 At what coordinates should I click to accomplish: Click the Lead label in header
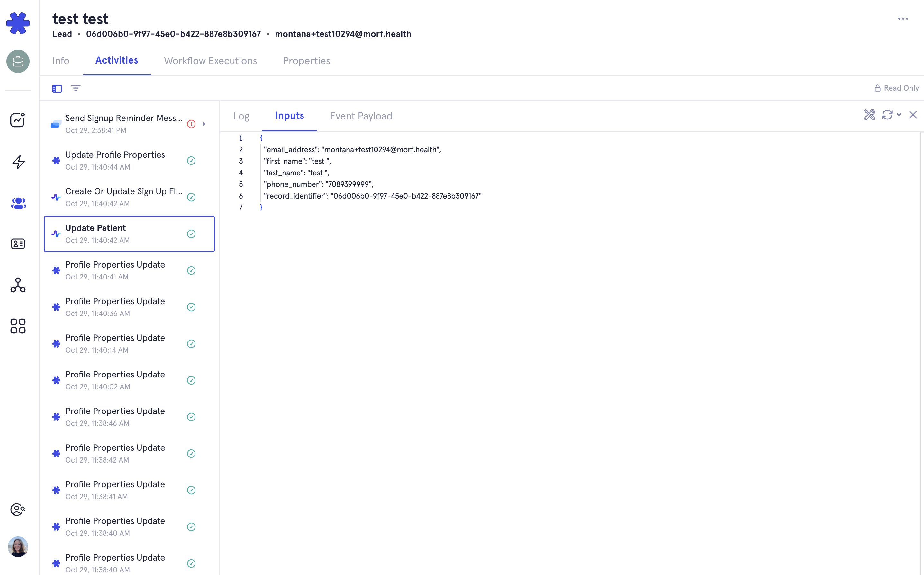click(x=62, y=34)
